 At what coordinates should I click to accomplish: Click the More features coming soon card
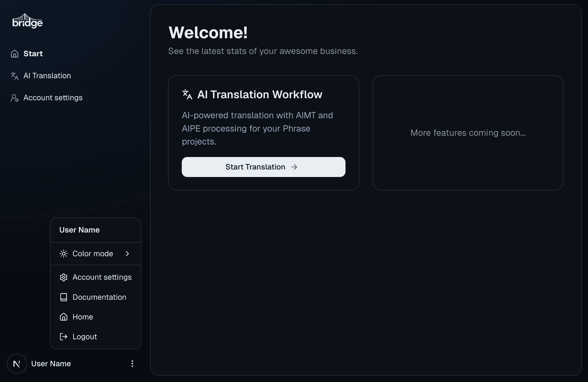coord(468,133)
